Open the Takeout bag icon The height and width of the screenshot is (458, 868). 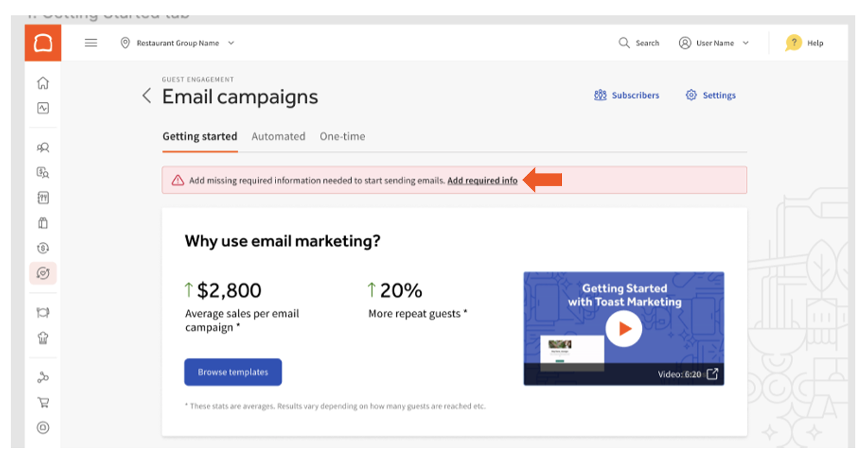(43, 222)
